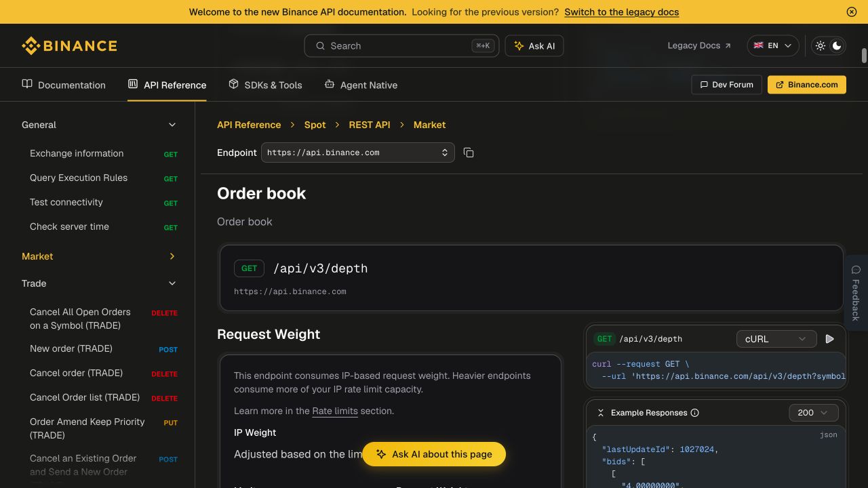Show Example Responses info icon

pos(694,413)
